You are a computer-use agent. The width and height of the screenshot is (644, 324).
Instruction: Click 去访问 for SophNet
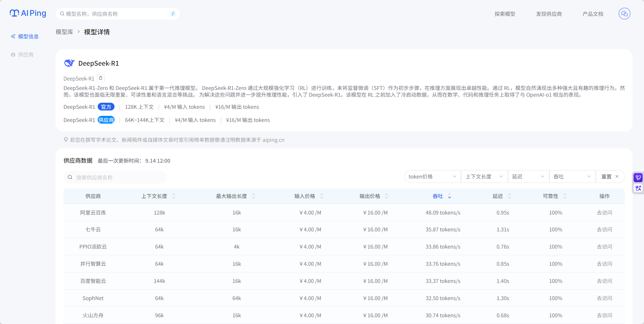[x=604, y=298]
